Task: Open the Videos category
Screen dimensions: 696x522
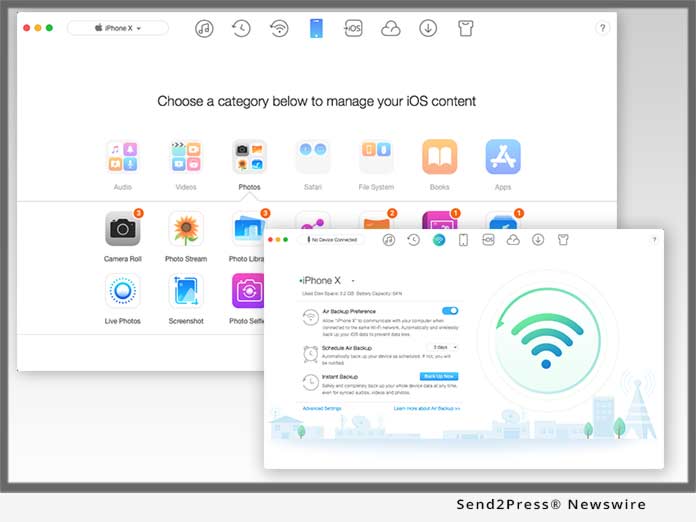Action: click(186, 158)
